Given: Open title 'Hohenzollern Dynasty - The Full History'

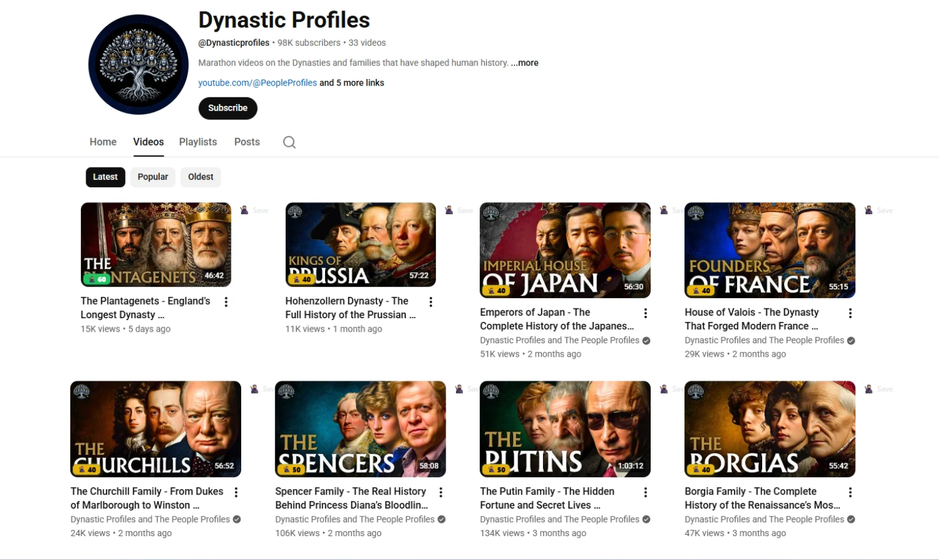Looking at the screenshot, I should [350, 308].
